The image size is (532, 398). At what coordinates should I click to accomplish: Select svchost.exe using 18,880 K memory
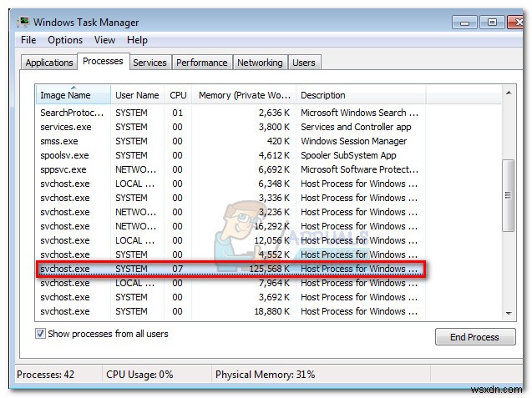231,311
